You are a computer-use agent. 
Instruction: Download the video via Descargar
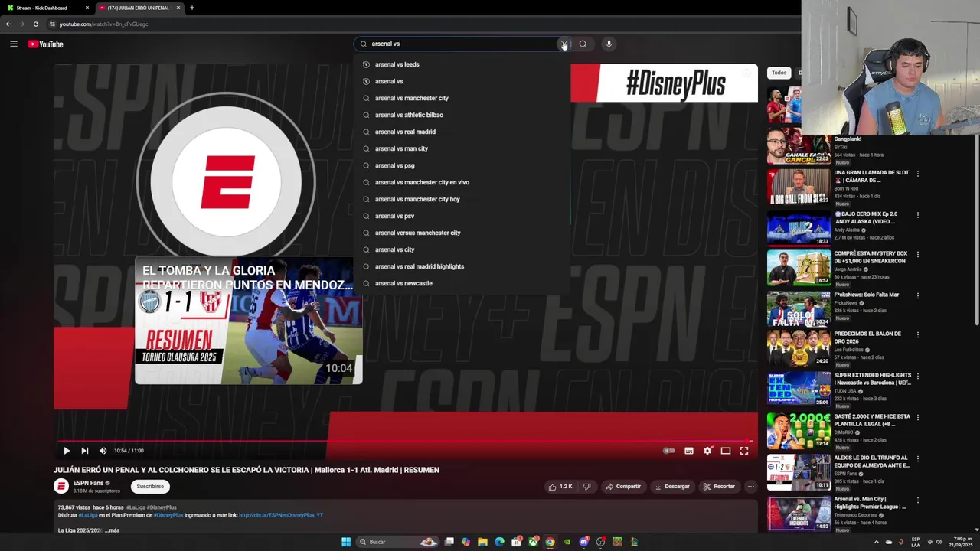(672, 486)
